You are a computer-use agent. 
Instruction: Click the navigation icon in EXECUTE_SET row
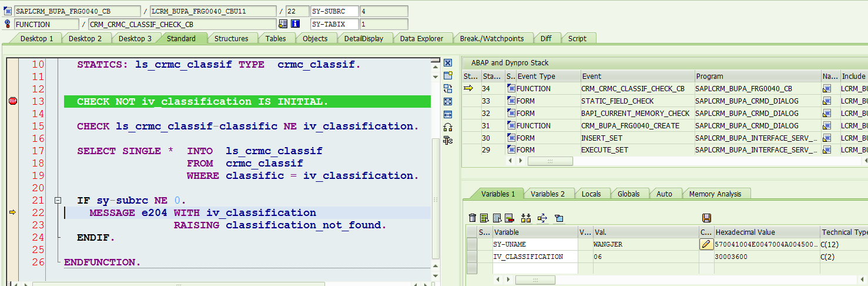(x=827, y=150)
